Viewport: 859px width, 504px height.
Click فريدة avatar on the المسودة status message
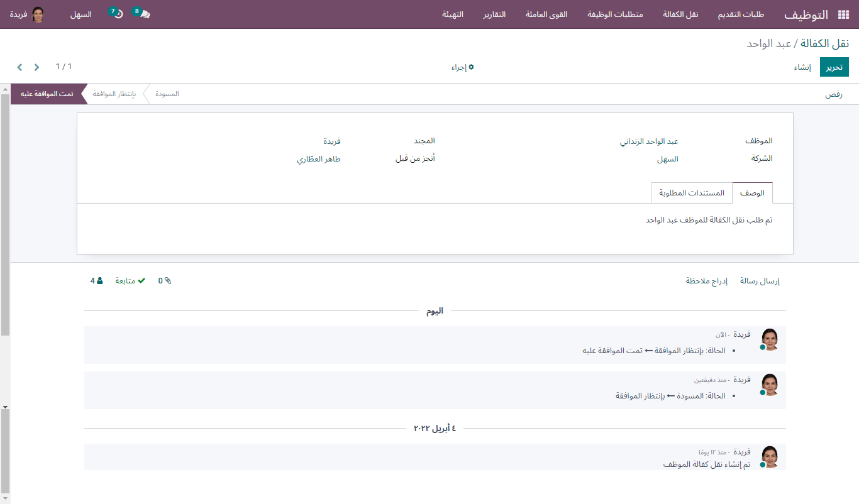[770, 385]
